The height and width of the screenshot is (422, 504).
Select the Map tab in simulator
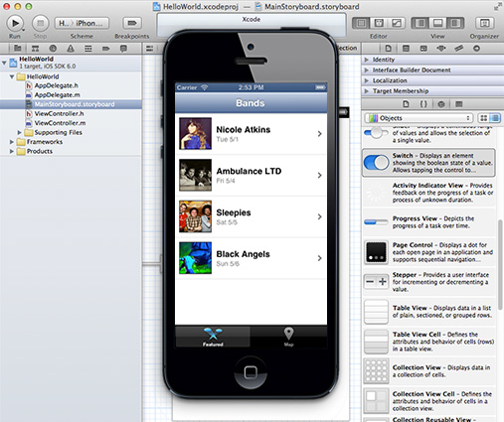288,337
